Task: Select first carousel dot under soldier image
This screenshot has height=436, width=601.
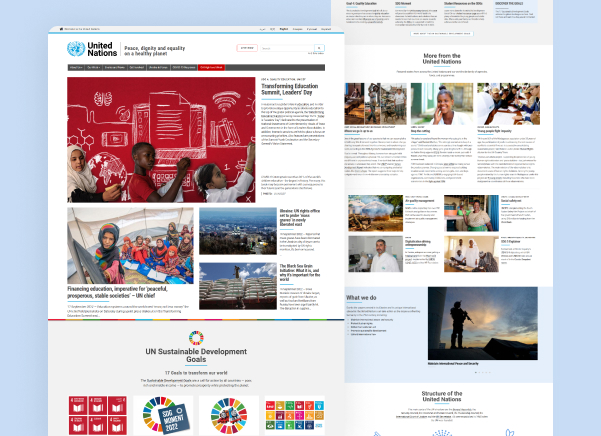Action: click(476, 372)
